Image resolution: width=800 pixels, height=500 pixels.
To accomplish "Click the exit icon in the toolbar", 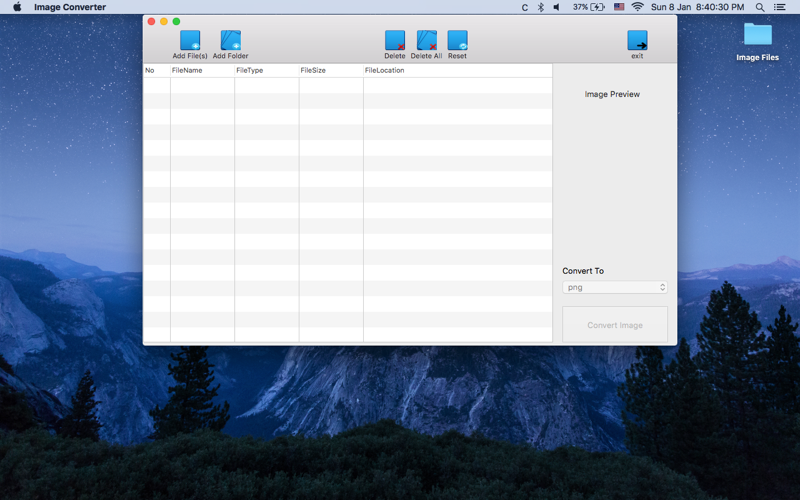I will (x=637, y=40).
